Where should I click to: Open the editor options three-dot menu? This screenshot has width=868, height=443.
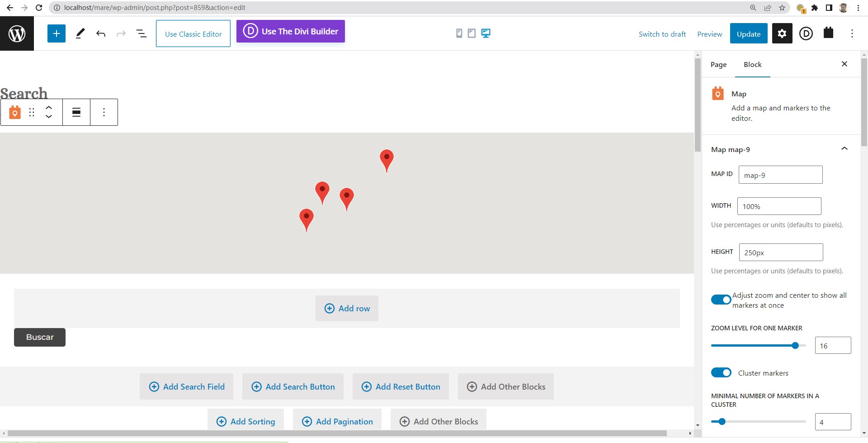(x=852, y=33)
